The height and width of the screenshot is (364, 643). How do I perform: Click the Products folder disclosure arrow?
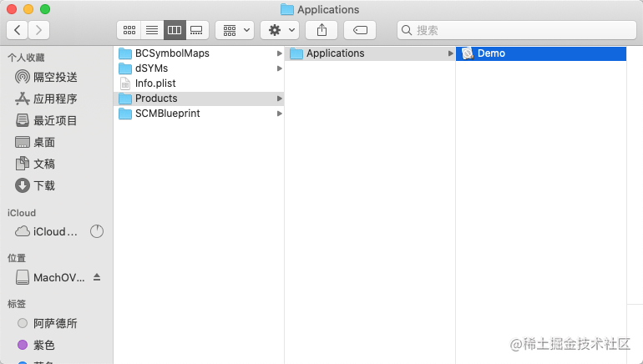279,99
